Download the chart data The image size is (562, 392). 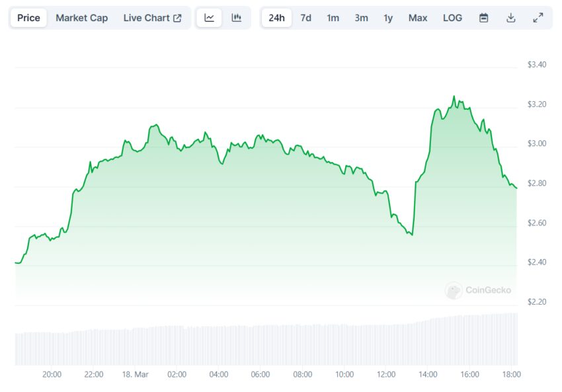510,18
